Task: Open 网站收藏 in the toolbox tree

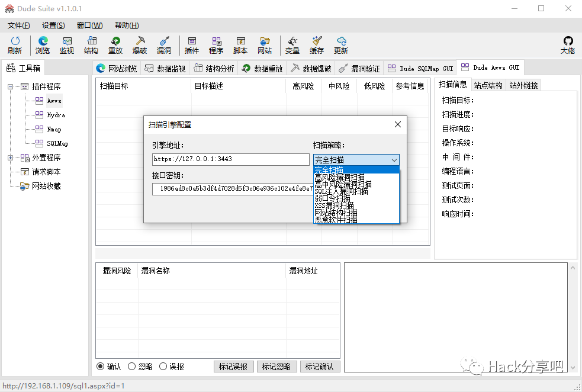Action: (46, 186)
